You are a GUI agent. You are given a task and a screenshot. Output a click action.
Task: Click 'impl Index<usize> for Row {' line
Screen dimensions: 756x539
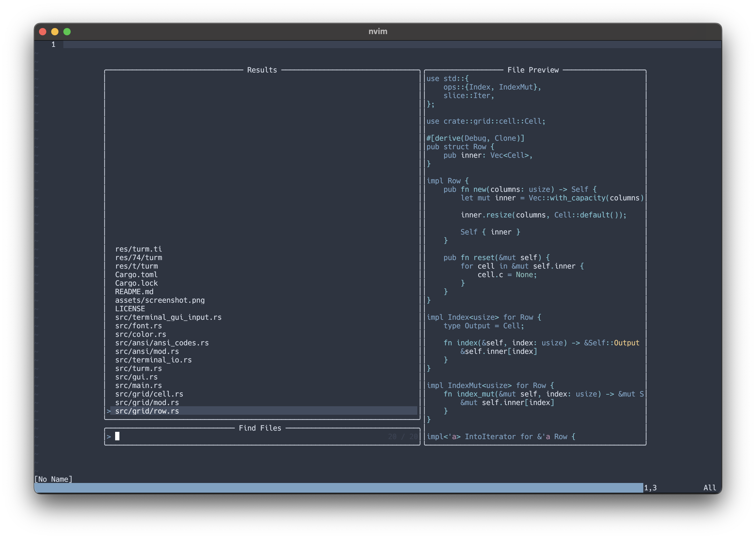click(x=484, y=317)
